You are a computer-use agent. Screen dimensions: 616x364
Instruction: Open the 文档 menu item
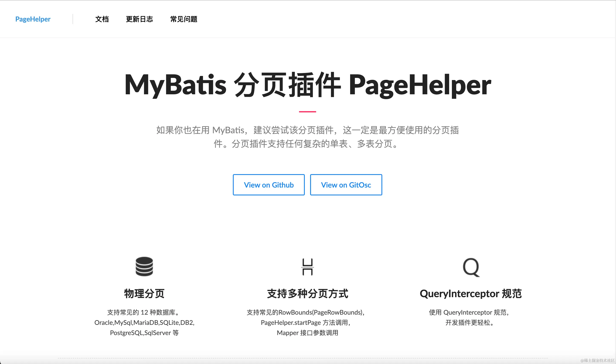click(102, 19)
